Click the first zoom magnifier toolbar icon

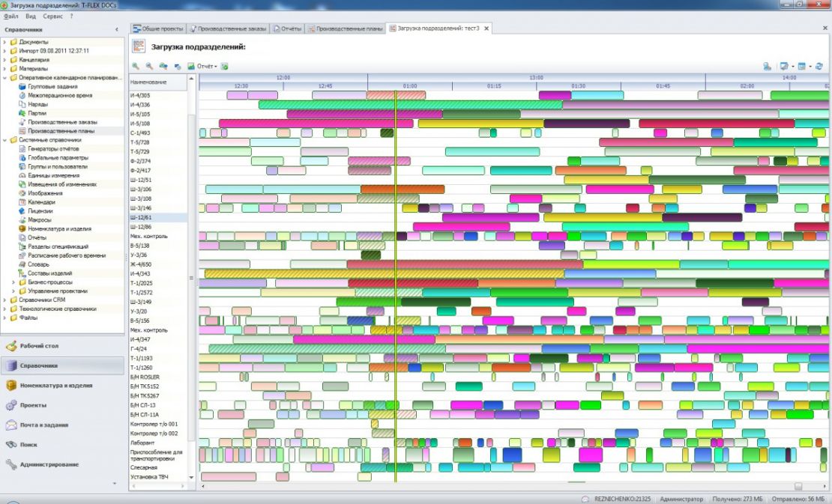pos(136,66)
